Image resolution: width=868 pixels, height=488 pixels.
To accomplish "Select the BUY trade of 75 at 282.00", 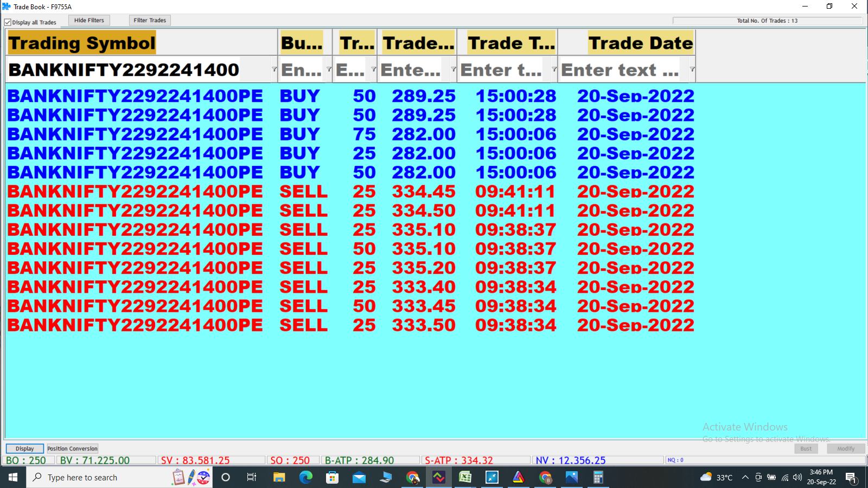I will pos(350,134).
